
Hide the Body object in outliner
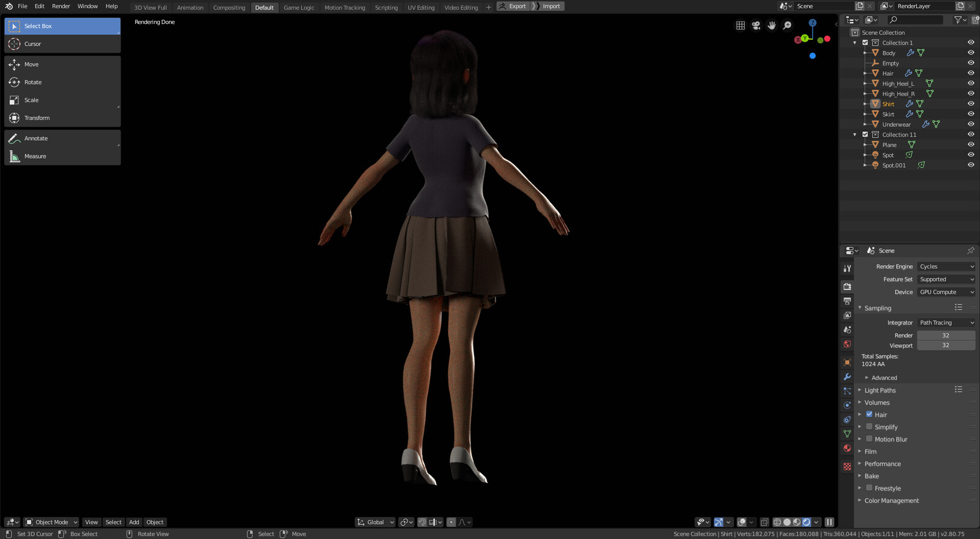pyautogui.click(x=971, y=53)
